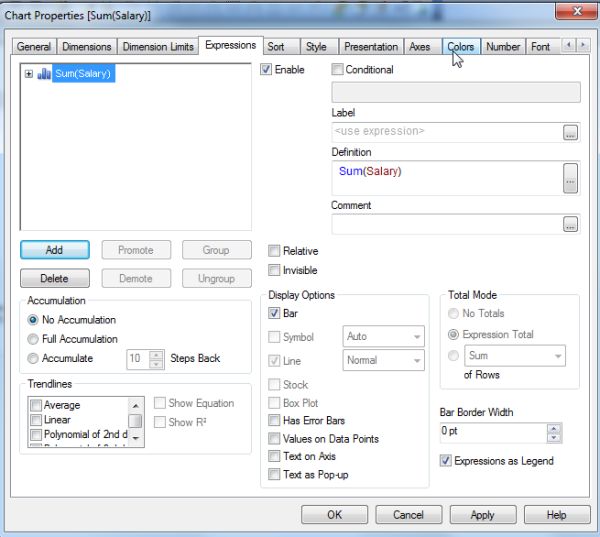Enable Text as Pop-up

point(274,474)
